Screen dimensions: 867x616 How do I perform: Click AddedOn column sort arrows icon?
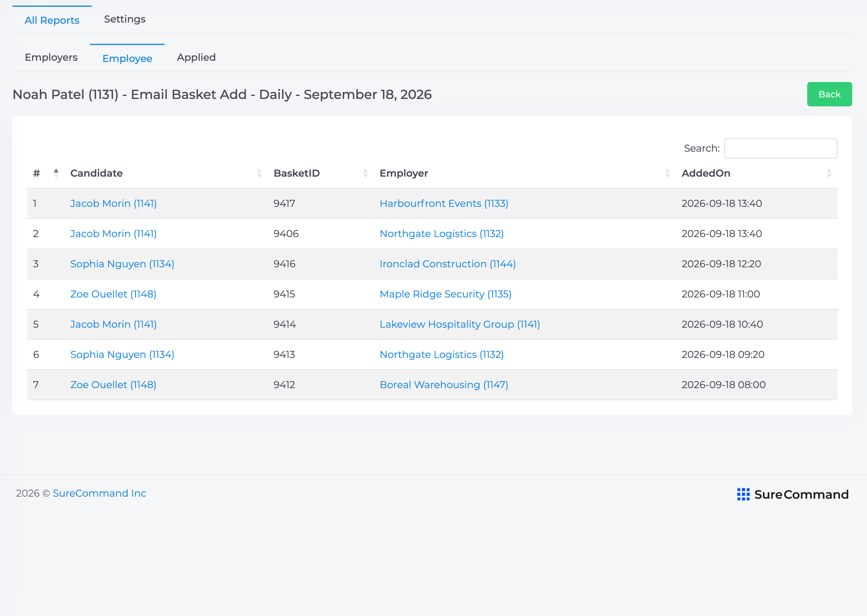[x=829, y=173]
